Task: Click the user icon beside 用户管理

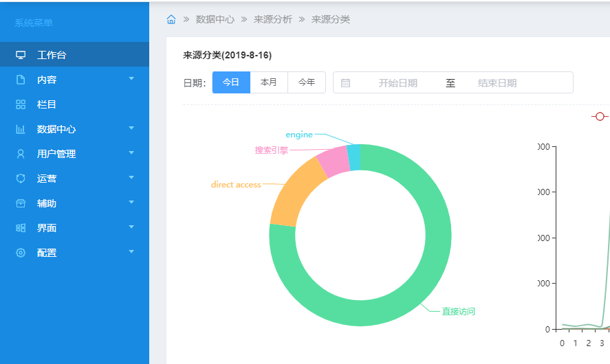Action: click(21, 154)
